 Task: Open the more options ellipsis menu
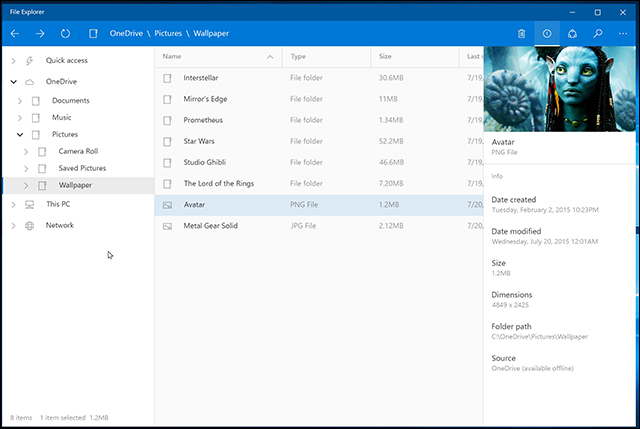(623, 33)
